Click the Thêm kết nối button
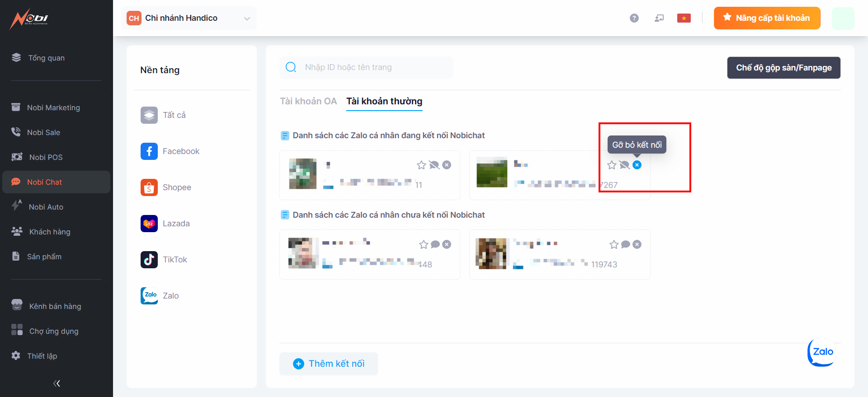 (329, 364)
